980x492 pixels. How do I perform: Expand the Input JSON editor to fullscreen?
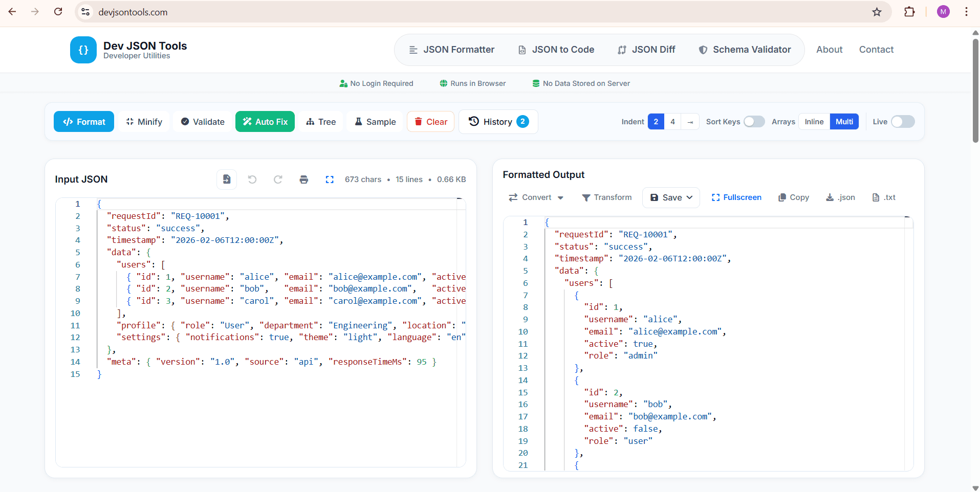click(330, 180)
